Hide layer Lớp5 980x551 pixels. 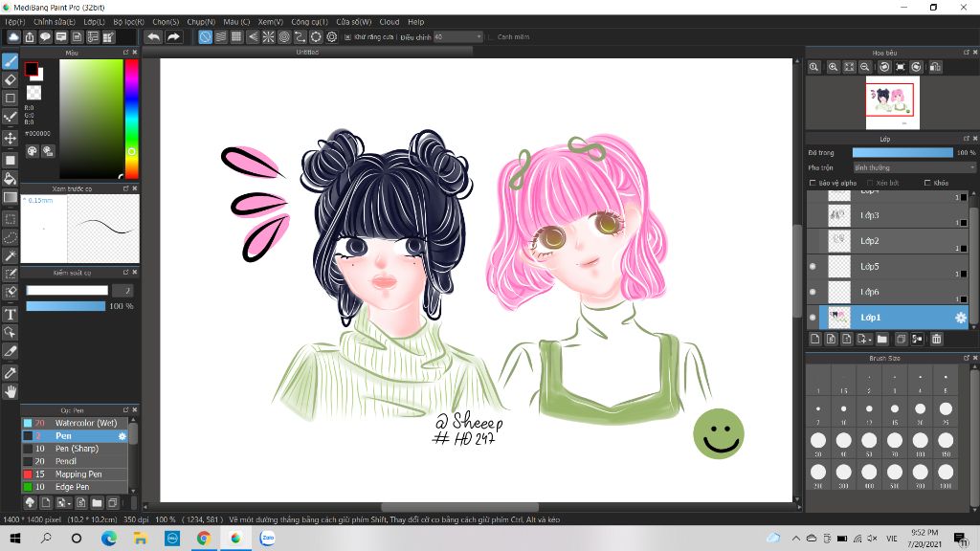tap(813, 266)
